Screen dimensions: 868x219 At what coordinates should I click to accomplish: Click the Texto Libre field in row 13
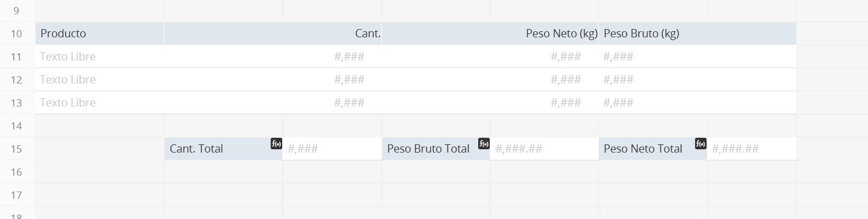tap(99, 103)
